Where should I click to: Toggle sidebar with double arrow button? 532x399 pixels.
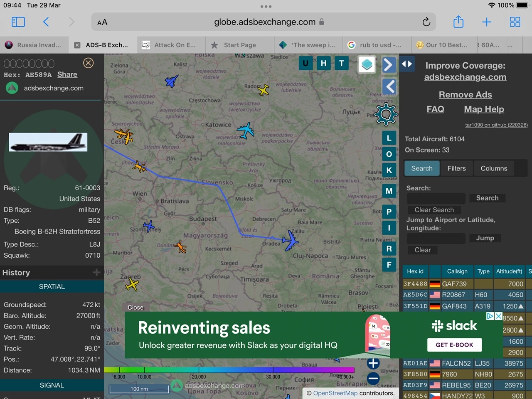click(x=407, y=64)
